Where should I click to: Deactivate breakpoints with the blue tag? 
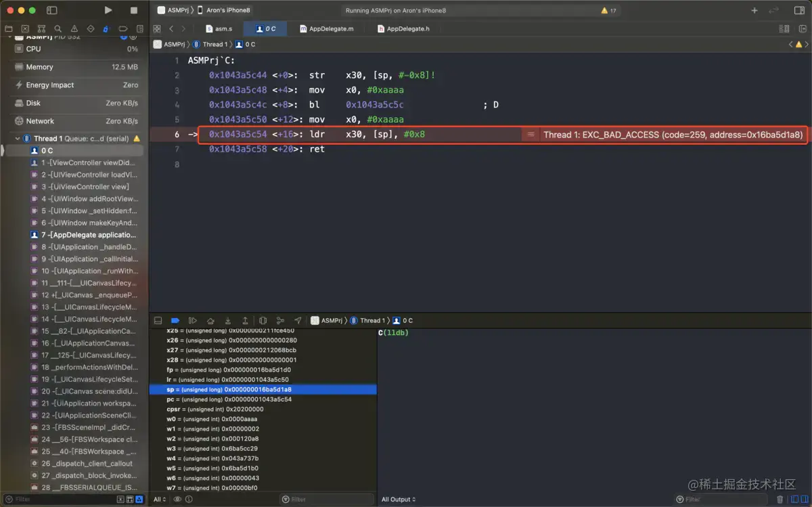click(175, 320)
